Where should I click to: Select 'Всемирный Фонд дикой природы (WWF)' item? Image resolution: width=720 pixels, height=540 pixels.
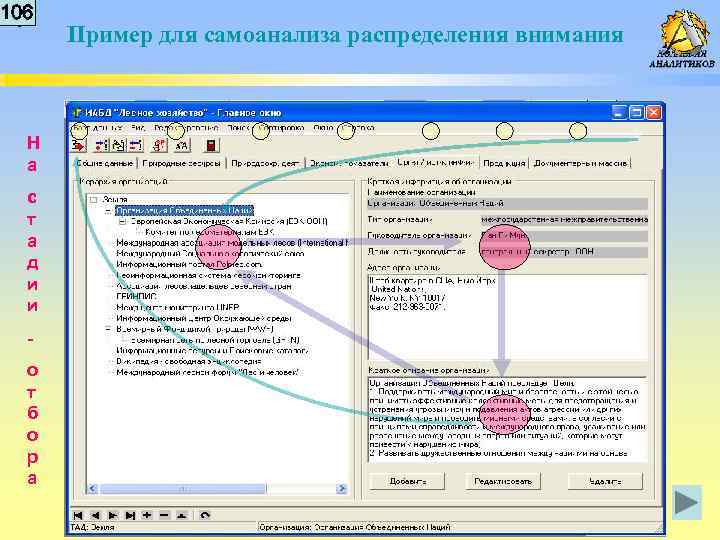(x=195, y=329)
